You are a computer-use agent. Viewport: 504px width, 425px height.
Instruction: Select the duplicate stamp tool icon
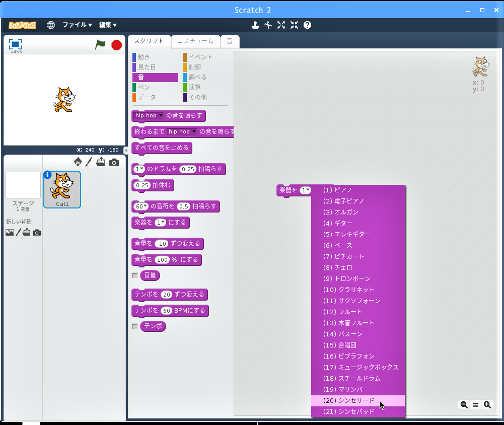click(256, 25)
